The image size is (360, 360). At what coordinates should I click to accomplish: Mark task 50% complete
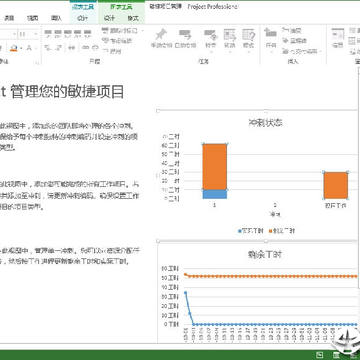click(x=68, y=33)
